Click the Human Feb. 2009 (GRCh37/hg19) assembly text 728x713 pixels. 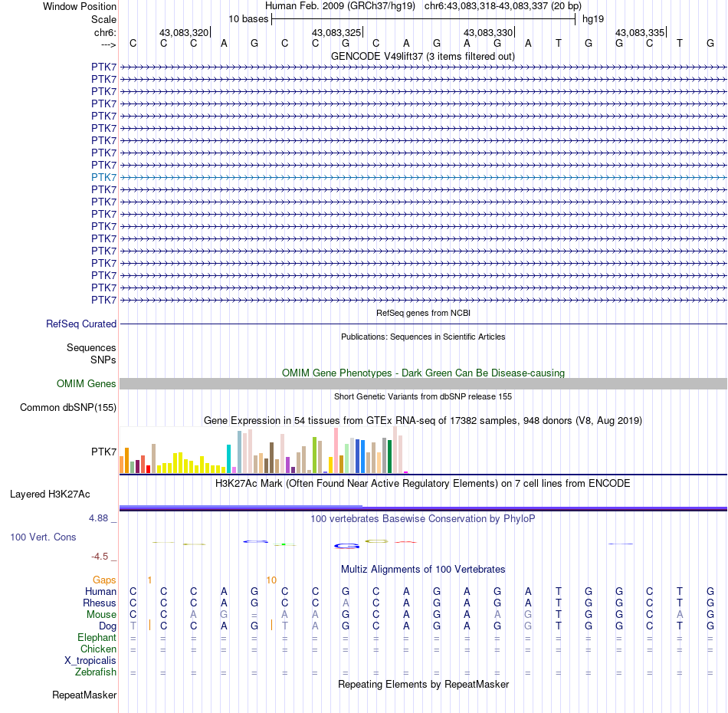click(339, 6)
